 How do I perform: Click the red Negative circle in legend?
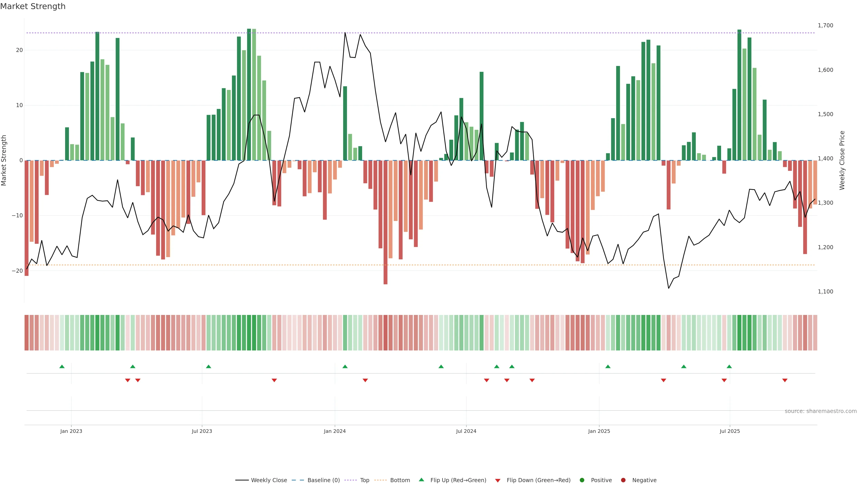(623, 480)
